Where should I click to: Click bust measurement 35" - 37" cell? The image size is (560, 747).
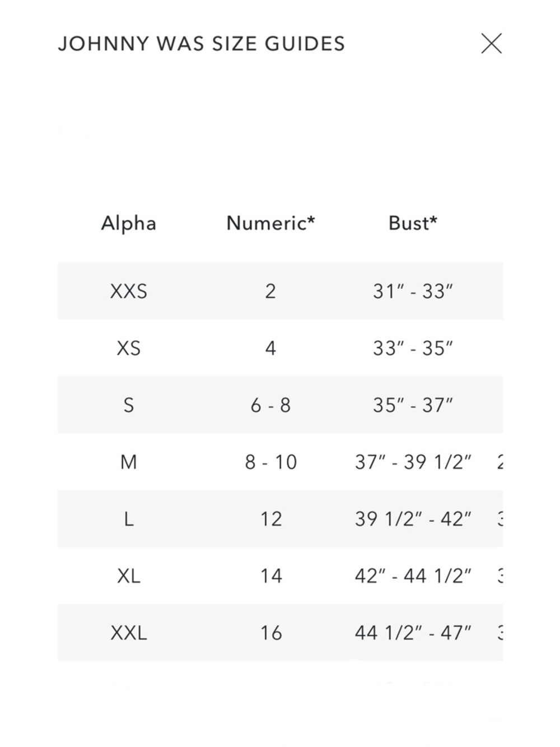[x=413, y=405]
